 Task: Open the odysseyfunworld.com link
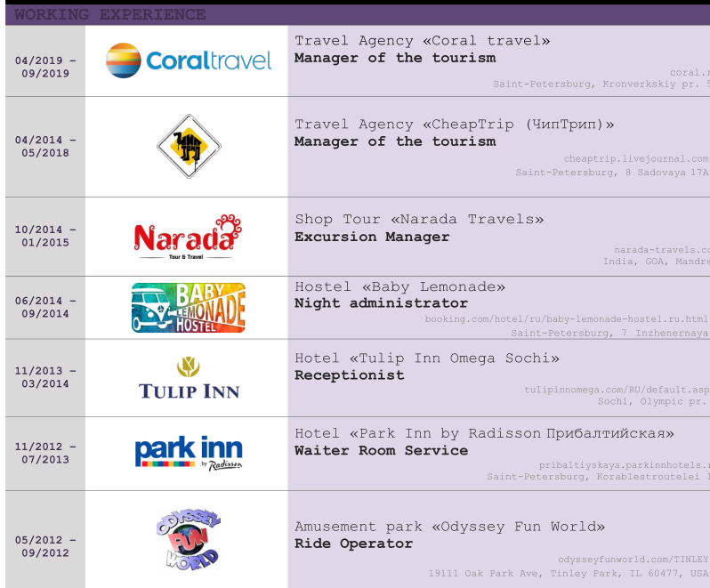tap(633, 559)
